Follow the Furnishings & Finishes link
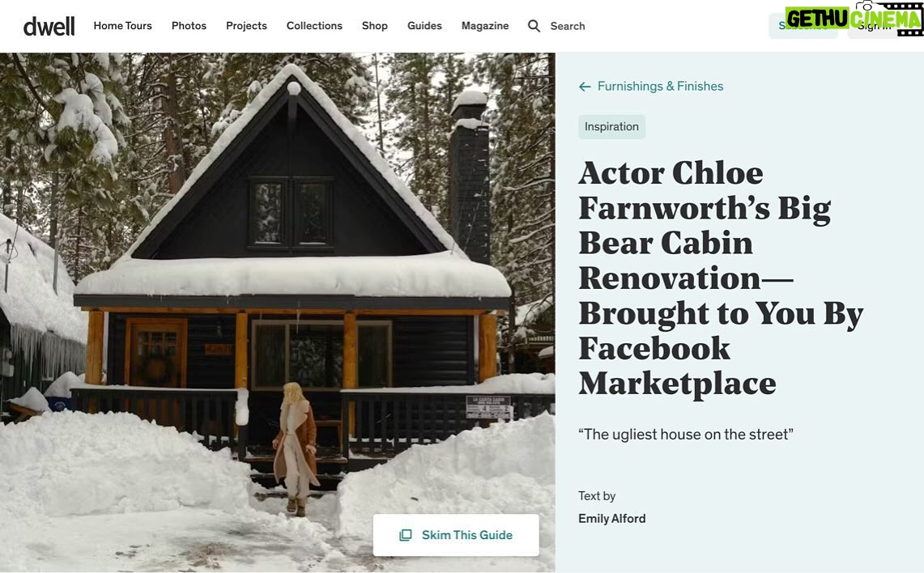Viewport: 924px width, 573px height. (x=660, y=87)
